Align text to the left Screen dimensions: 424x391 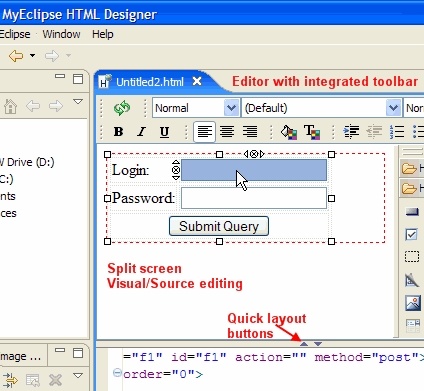pos(204,132)
